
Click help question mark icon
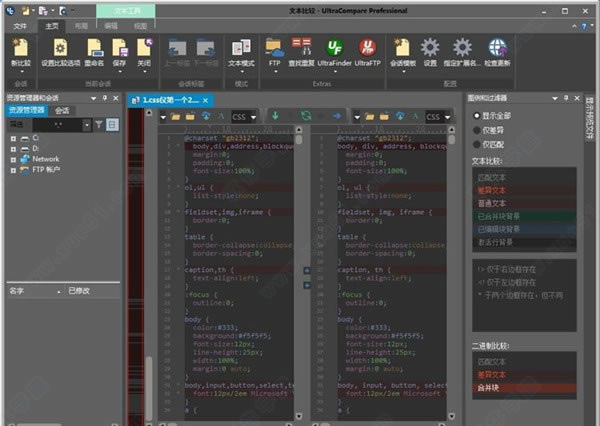(x=584, y=26)
